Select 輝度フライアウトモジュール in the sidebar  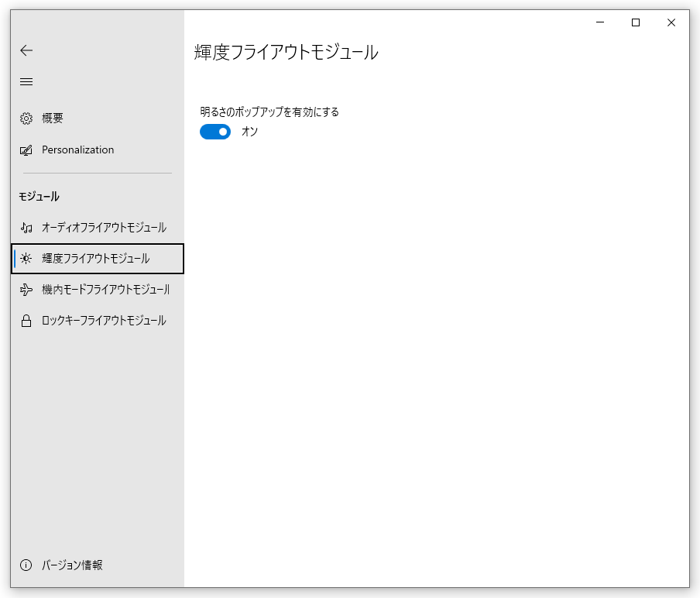[96, 259]
